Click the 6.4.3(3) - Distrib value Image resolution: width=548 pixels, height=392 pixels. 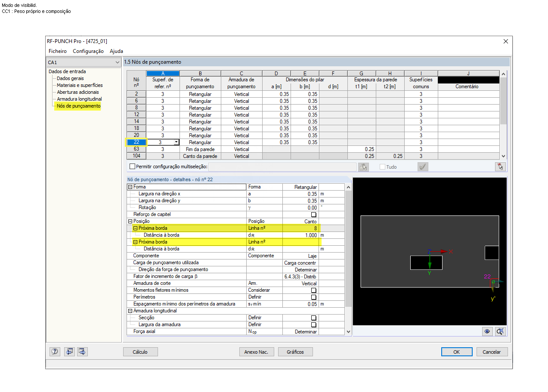(x=300, y=277)
